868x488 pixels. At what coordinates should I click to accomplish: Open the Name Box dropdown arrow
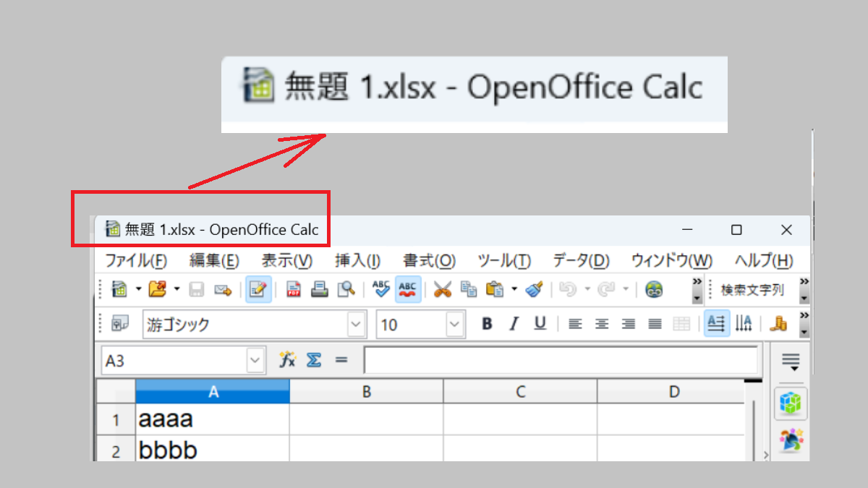click(256, 360)
